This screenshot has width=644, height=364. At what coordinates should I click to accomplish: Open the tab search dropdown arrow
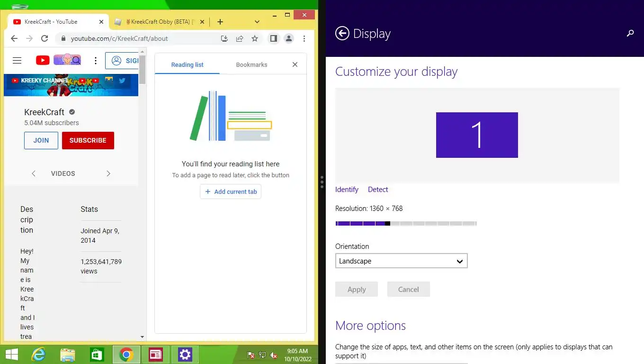coord(257,22)
